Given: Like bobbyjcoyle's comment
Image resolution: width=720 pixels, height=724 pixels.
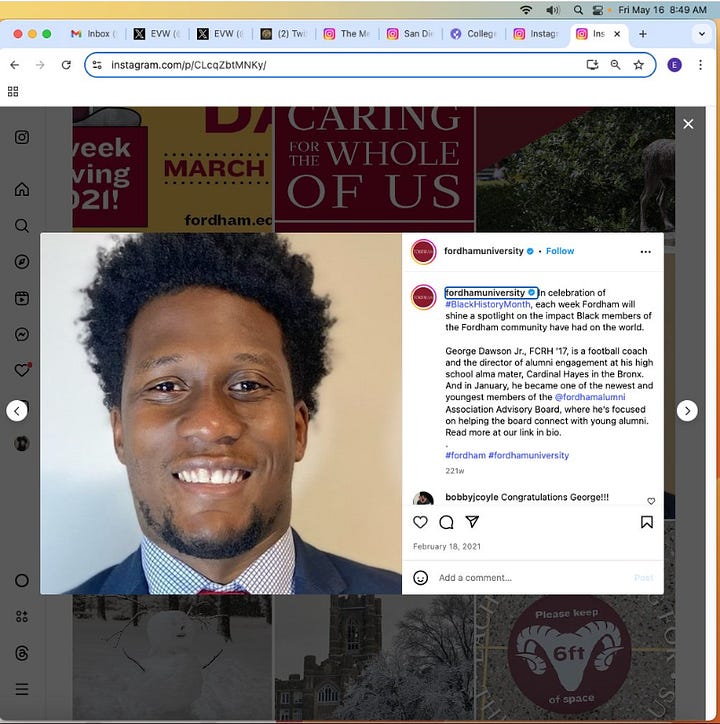Looking at the screenshot, I should pos(651,501).
